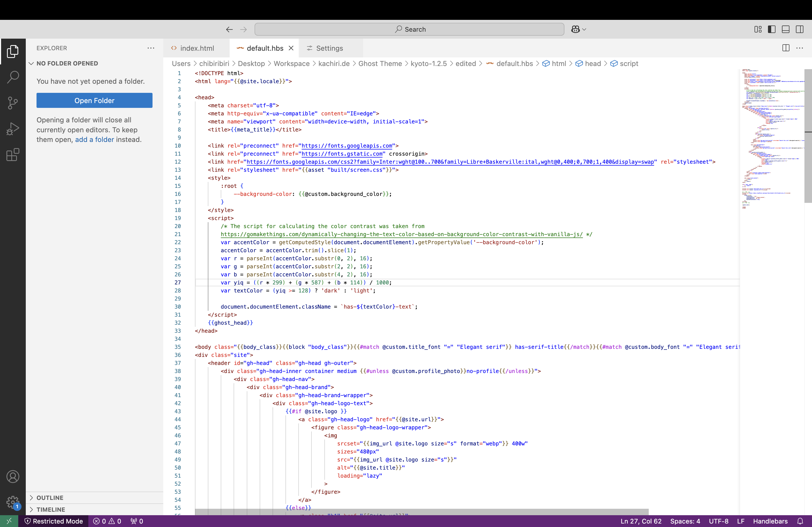Toggle the bottom panel visibility

(786, 29)
